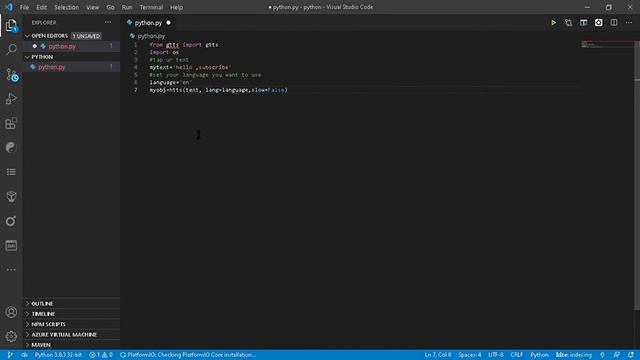
Task: Click kite: indexing status item
Action: point(574,355)
